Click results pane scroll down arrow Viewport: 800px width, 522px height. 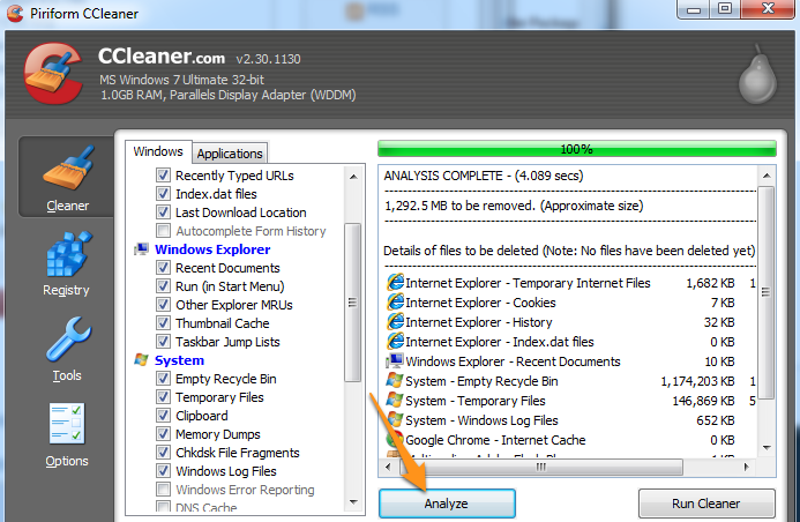point(766,448)
